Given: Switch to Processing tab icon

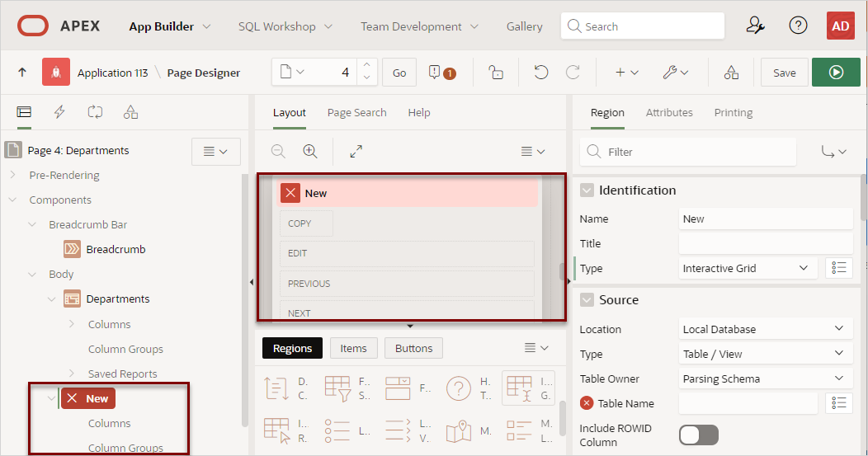Looking at the screenshot, I should click(x=95, y=112).
